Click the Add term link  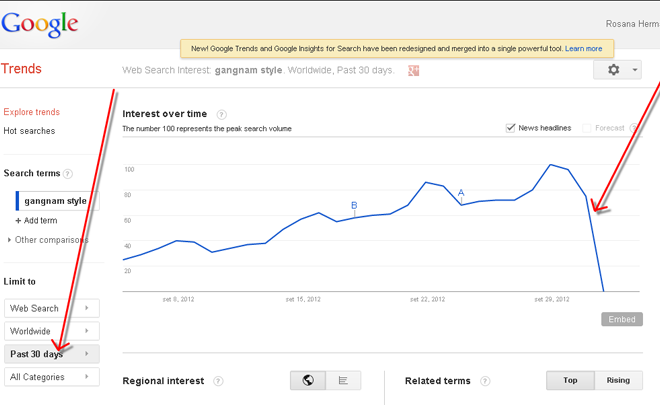(36, 221)
